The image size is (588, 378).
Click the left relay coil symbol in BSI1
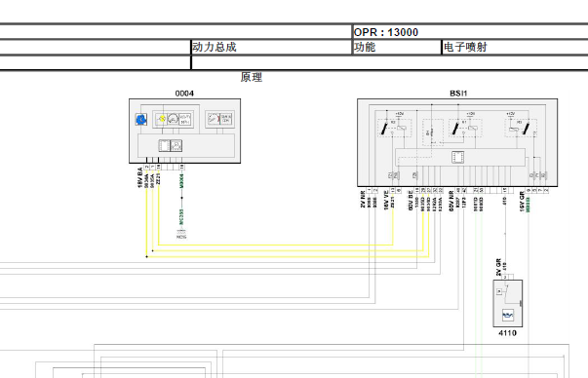[402, 129]
